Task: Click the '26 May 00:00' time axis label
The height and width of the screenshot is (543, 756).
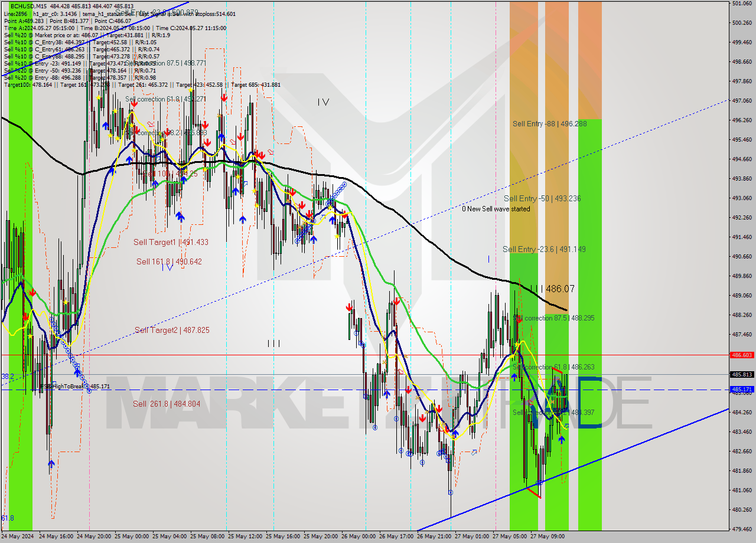Action: (359, 537)
